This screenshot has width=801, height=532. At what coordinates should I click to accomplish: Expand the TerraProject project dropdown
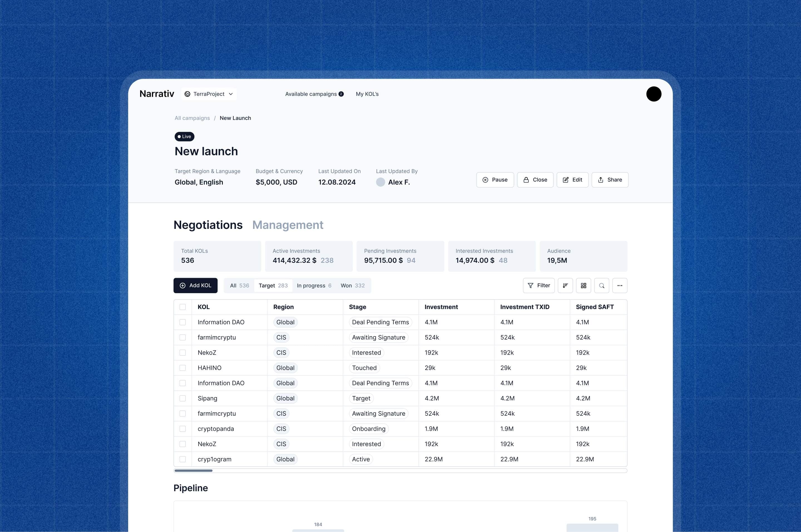[x=209, y=94]
